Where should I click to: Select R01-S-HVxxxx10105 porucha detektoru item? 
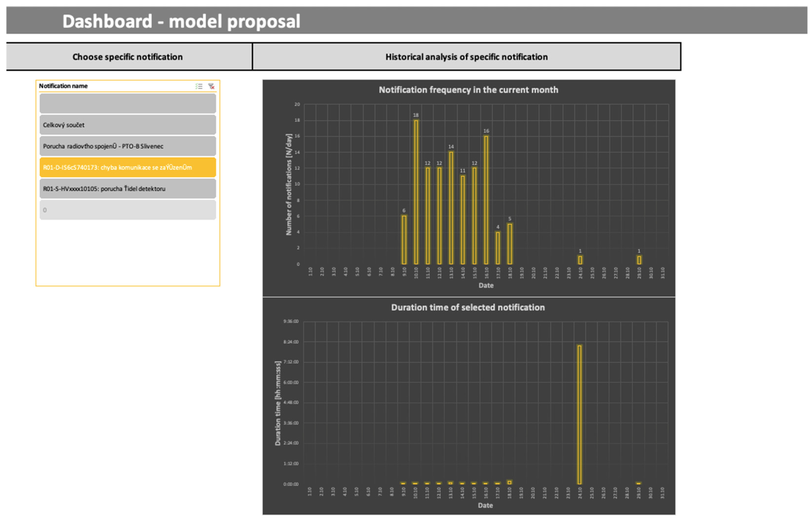(x=128, y=189)
